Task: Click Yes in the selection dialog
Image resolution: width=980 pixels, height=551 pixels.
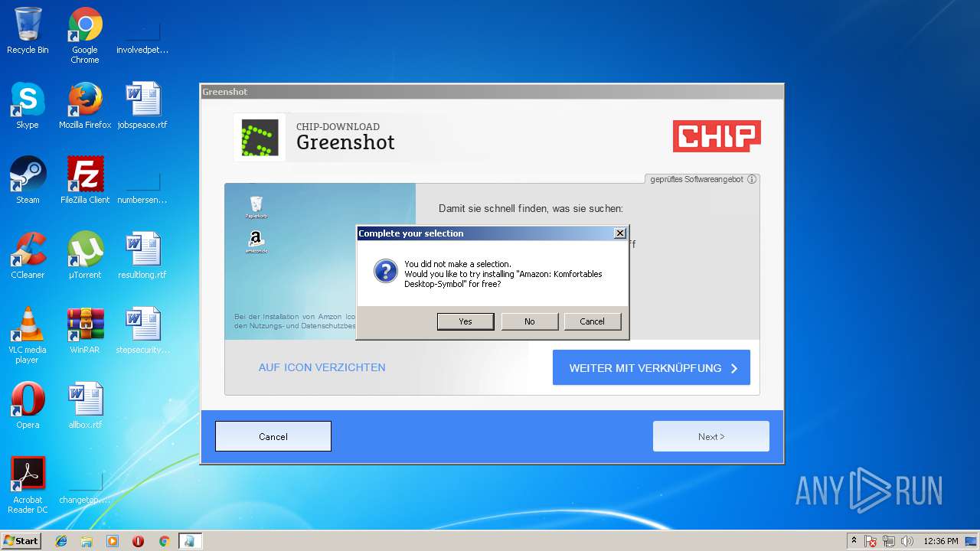Action: click(465, 321)
